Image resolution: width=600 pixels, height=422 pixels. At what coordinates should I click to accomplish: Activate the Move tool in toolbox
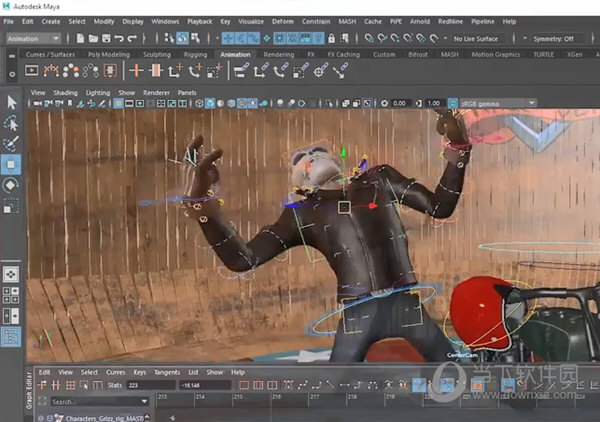click(11, 165)
